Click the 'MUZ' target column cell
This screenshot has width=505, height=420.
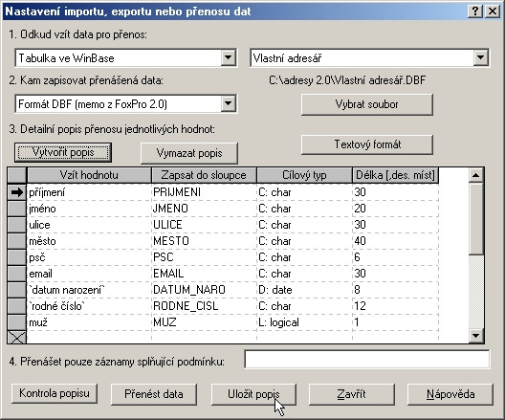[x=204, y=322]
